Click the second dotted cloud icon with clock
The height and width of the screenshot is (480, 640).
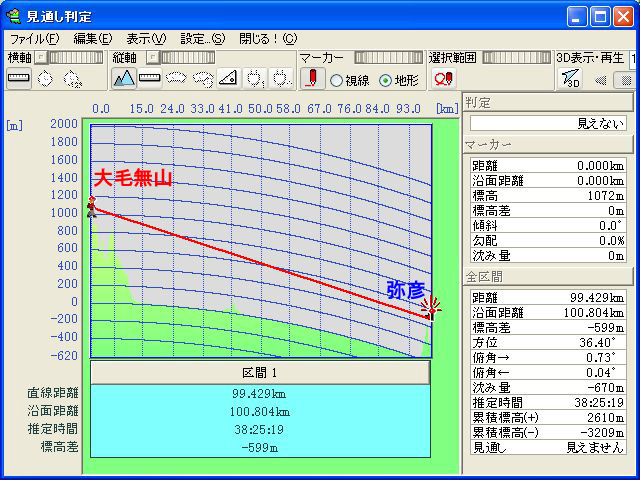(x=203, y=78)
